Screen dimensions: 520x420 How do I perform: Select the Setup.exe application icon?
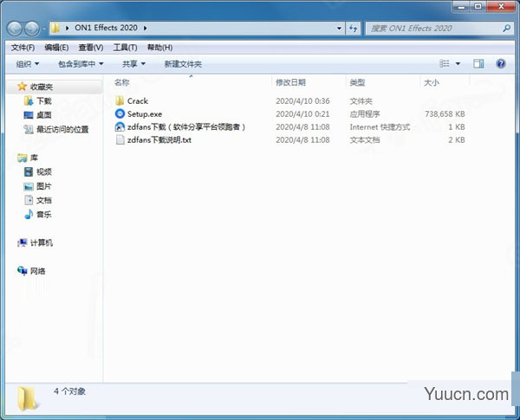[x=120, y=113]
